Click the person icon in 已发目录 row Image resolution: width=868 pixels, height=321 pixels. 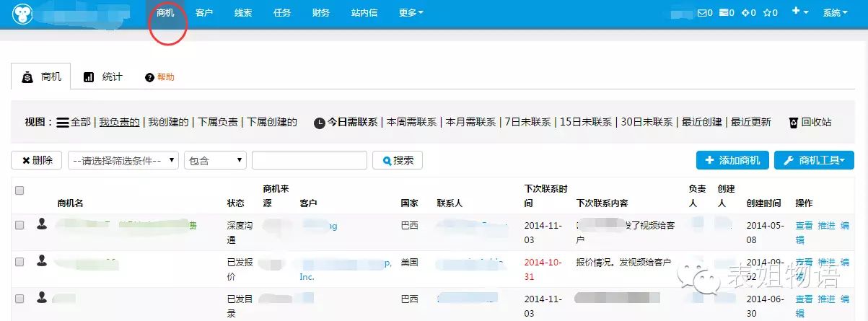point(42,298)
